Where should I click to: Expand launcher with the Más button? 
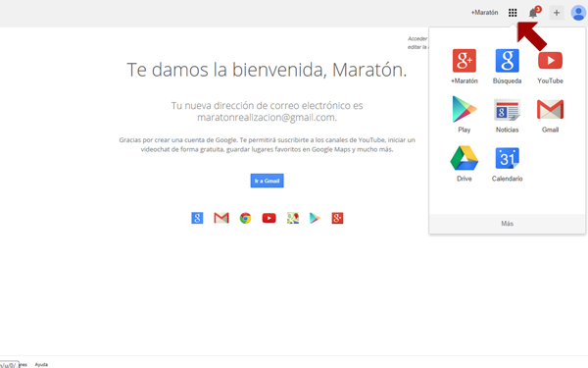click(x=507, y=224)
